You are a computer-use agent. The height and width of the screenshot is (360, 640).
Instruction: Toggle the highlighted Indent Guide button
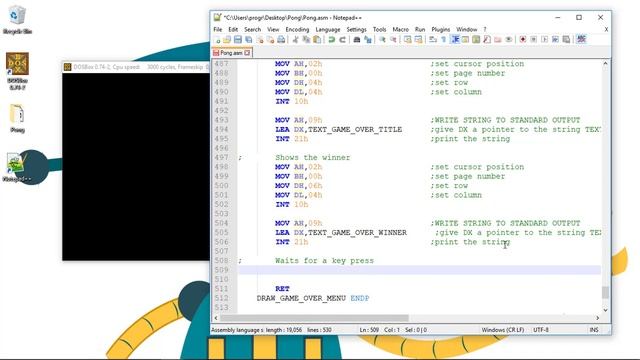455,40
